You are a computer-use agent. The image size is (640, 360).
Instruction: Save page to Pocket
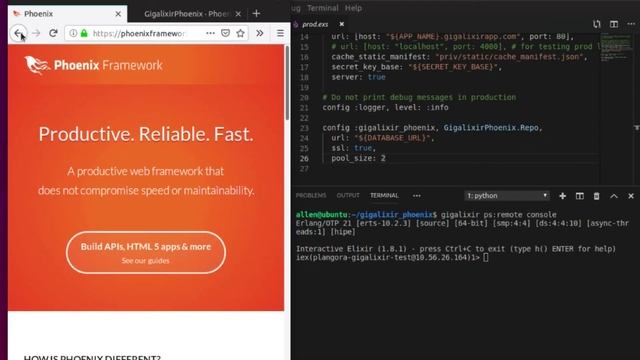point(225,33)
